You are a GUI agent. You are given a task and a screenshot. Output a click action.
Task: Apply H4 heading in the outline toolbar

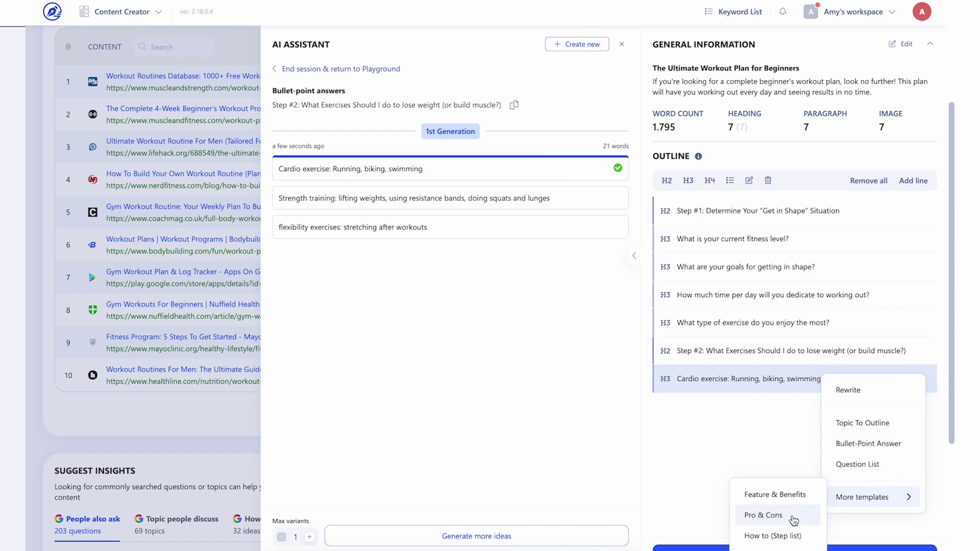point(710,180)
